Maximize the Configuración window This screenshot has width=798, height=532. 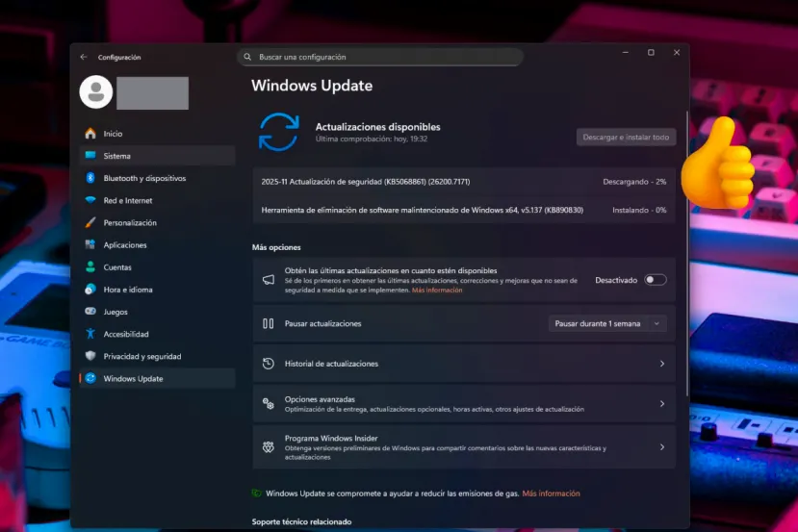651,52
